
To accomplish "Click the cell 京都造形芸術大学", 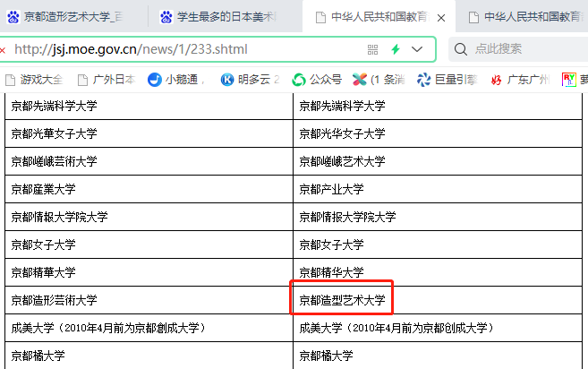I will [x=149, y=300].
